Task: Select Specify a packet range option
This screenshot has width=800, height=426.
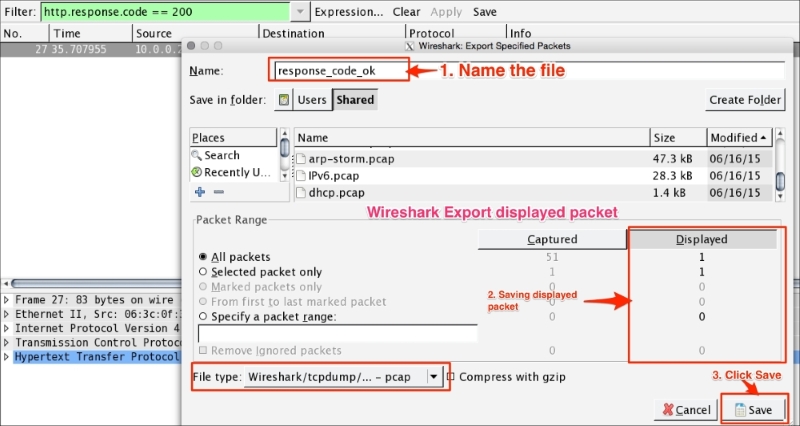Action: pyautogui.click(x=203, y=316)
